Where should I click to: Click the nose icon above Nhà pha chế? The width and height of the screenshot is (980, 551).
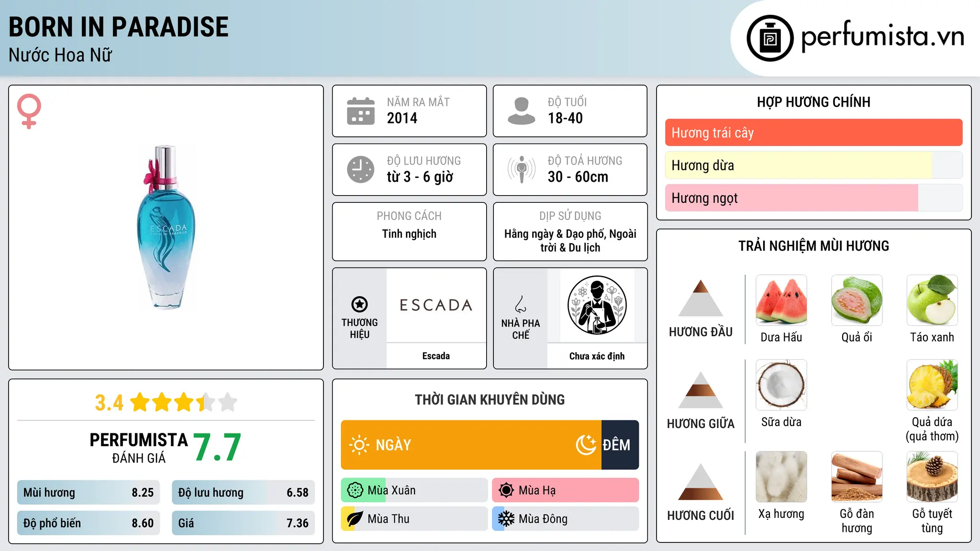coord(521,304)
